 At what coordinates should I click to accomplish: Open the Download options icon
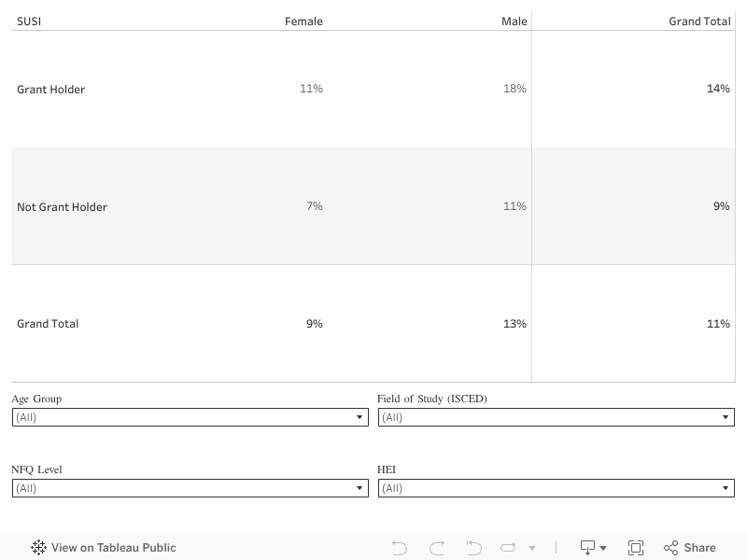(593, 548)
